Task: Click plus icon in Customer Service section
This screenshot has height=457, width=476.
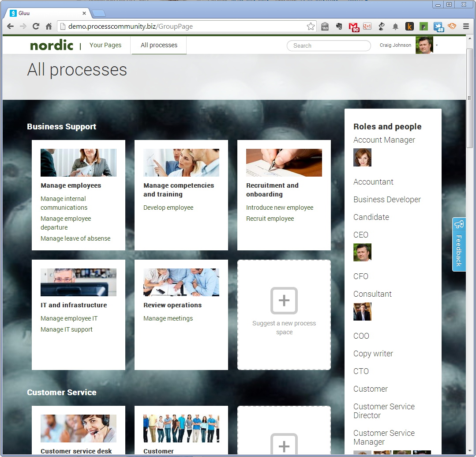Action: click(284, 445)
